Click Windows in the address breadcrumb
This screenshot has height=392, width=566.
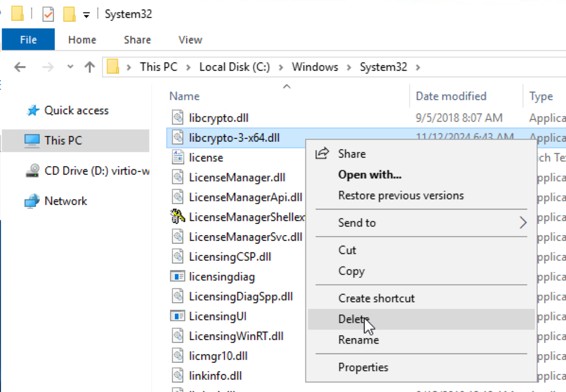315,67
